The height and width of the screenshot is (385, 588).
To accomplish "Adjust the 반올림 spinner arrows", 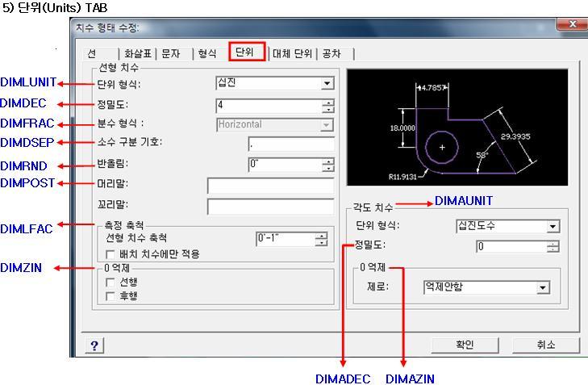I will tap(328, 165).
